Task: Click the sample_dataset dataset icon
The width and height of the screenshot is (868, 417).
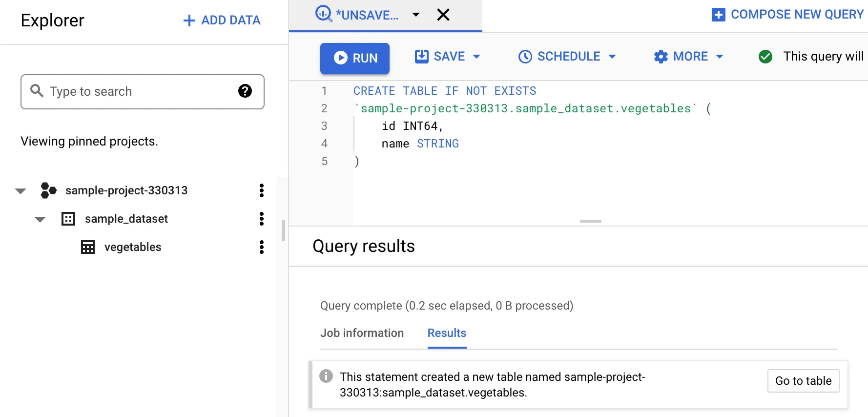Action: point(68,219)
